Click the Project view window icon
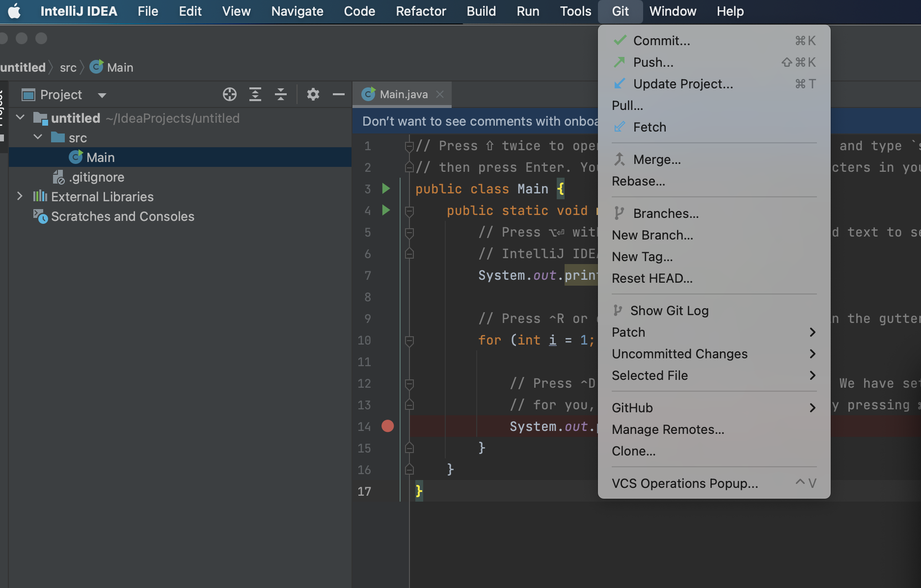921x588 pixels. coord(28,95)
